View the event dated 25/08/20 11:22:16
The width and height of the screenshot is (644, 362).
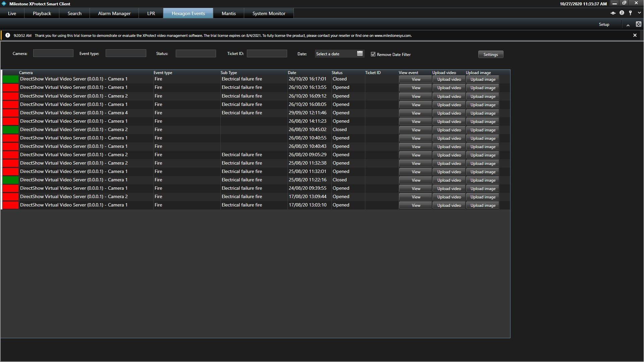pos(416,180)
